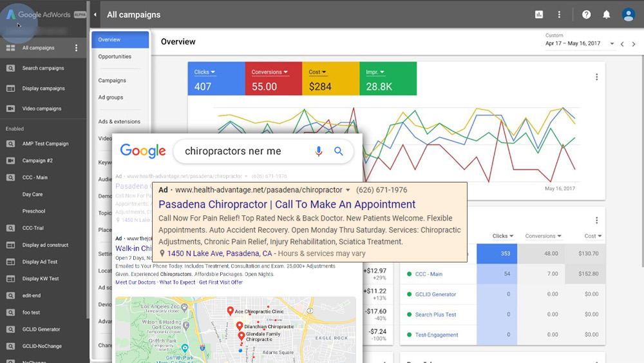
Task: Click the AMP Test Campaign icon
Action: click(x=11, y=144)
